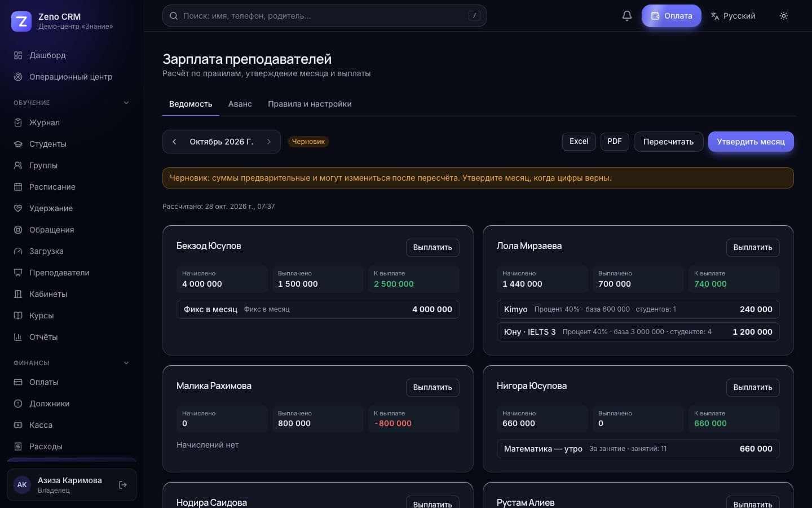Click the Обращения lifebuoy icon
Image resolution: width=812 pixels, height=508 pixels.
pyautogui.click(x=18, y=230)
